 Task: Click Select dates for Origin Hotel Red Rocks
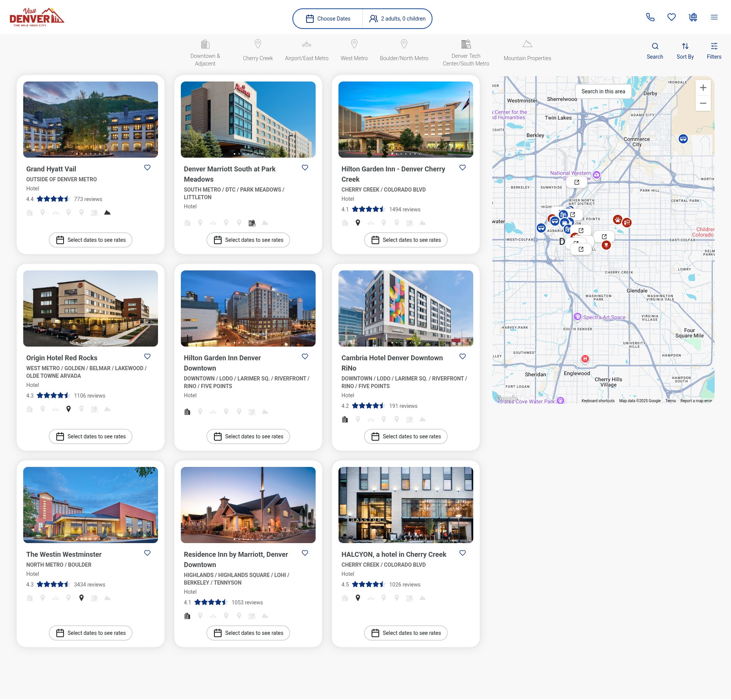tap(91, 436)
